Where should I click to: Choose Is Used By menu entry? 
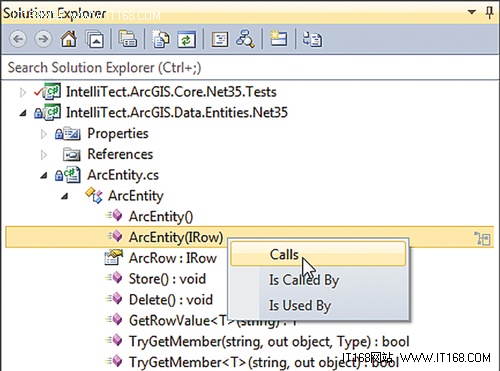[300, 305]
